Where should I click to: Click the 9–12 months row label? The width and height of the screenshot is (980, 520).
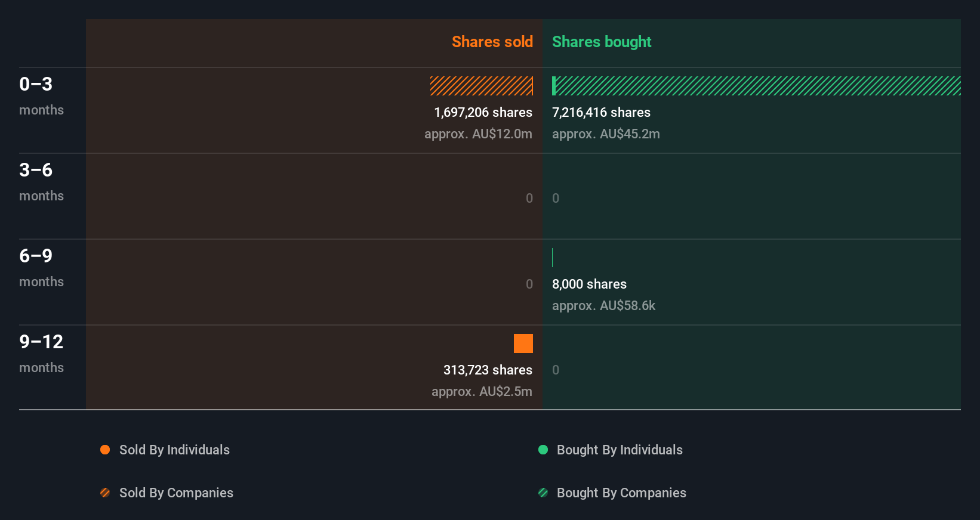click(x=41, y=353)
